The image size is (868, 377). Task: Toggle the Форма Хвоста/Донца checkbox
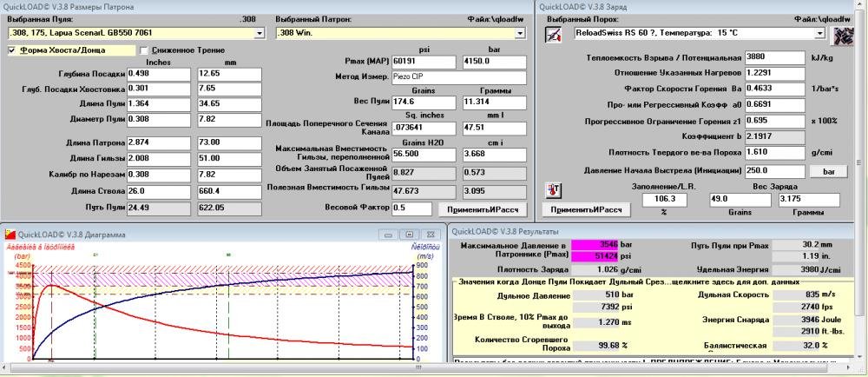(x=12, y=50)
